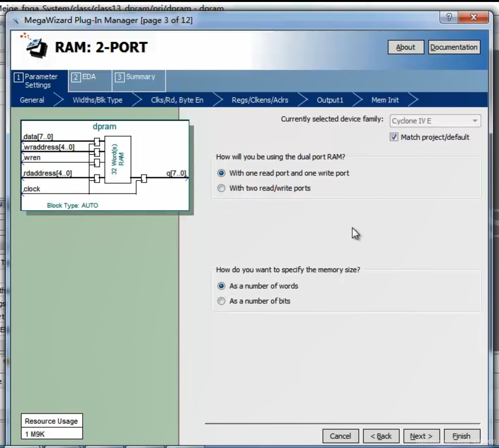Switch to the EDA tab
The width and height of the screenshot is (499, 448).
tap(90, 81)
